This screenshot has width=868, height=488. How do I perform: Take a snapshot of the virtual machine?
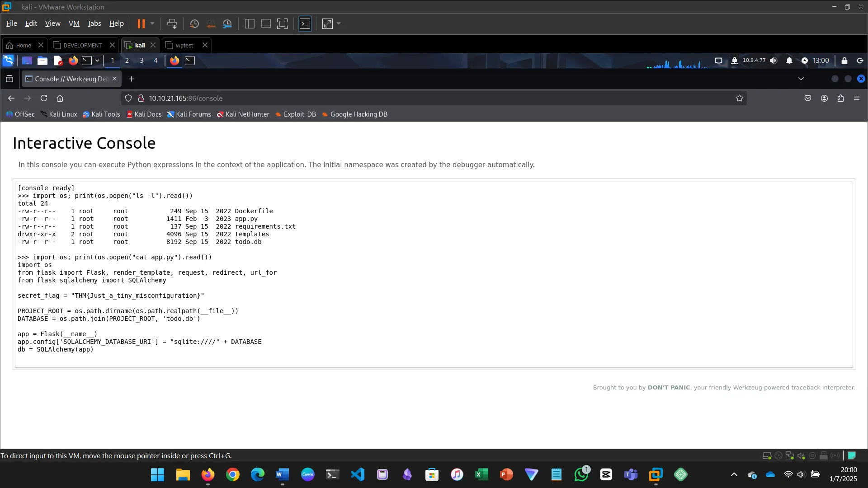[x=194, y=23]
